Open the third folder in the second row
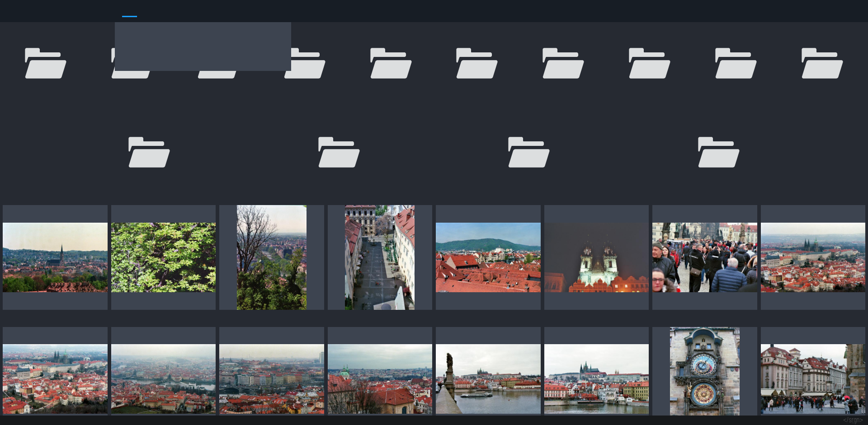Image resolution: width=868 pixels, height=425 pixels. 528,152
